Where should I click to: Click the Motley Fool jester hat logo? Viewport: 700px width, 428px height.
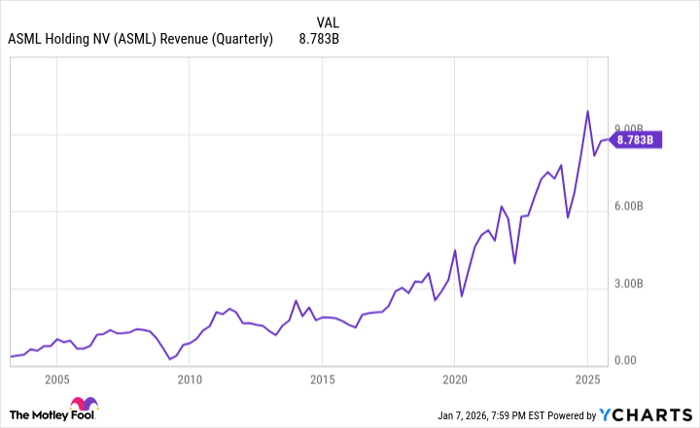84,403
